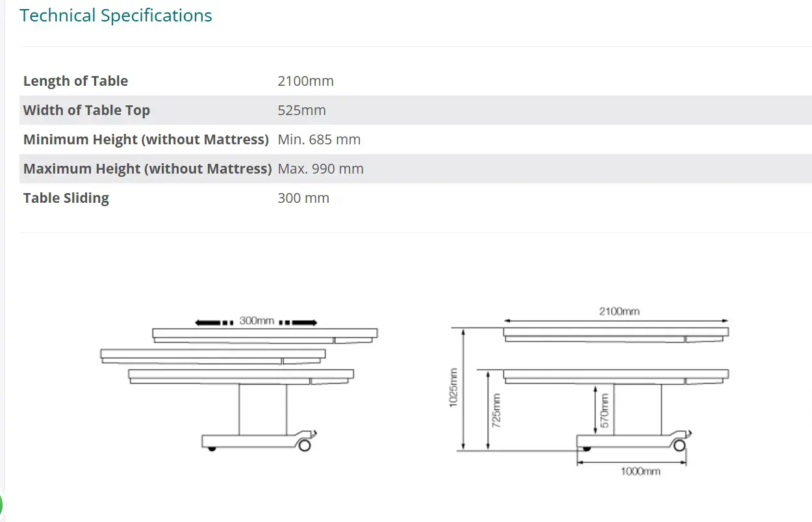Click the 300mm sliding arrow label in diagram
812x522 pixels.
[x=257, y=321]
